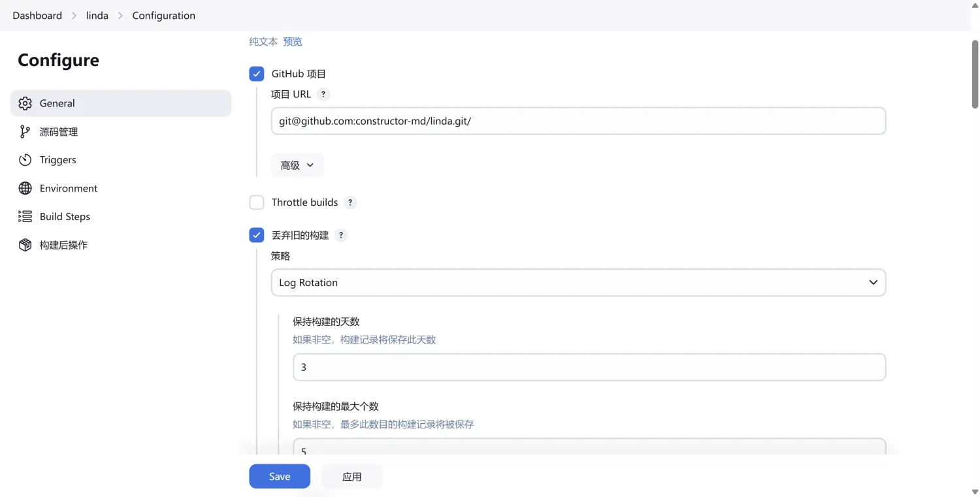Click the Environment globe icon
The width and height of the screenshot is (980, 497).
(x=25, y=188)
